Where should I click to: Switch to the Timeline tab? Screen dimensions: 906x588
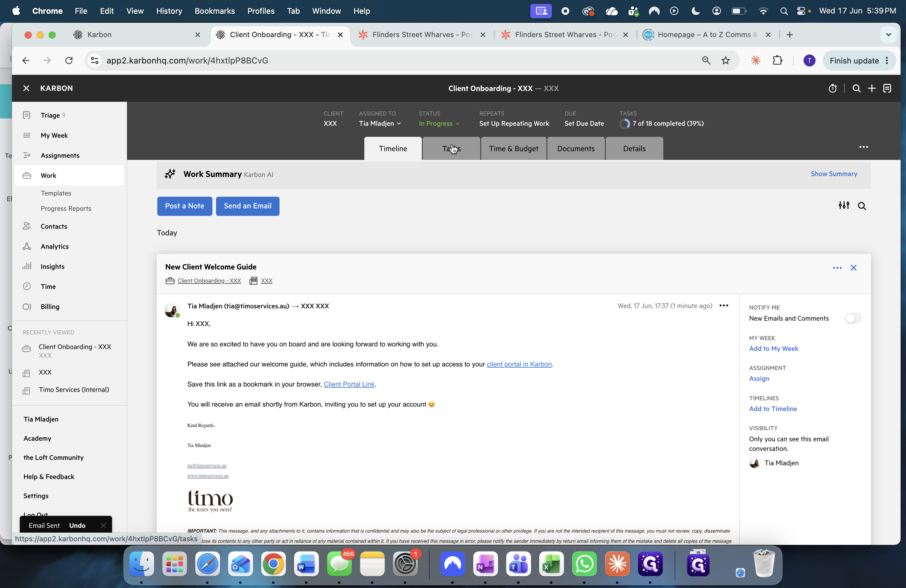393,148
